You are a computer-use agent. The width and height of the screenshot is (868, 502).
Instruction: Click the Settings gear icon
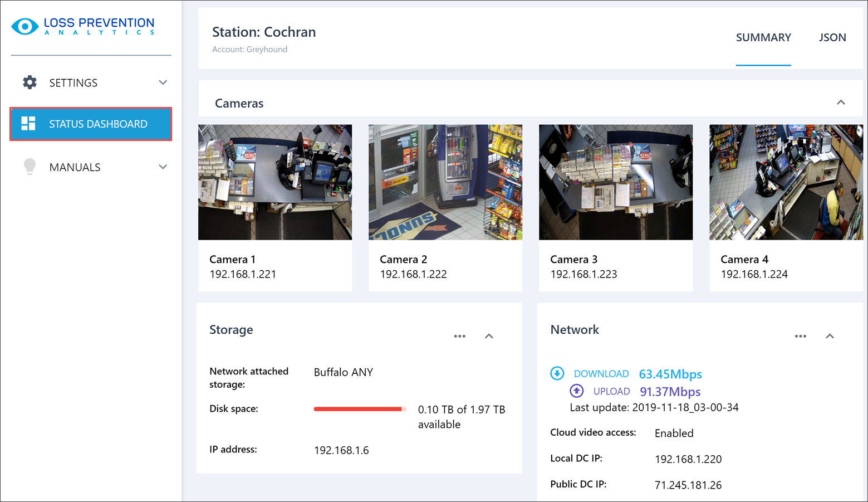30,82
